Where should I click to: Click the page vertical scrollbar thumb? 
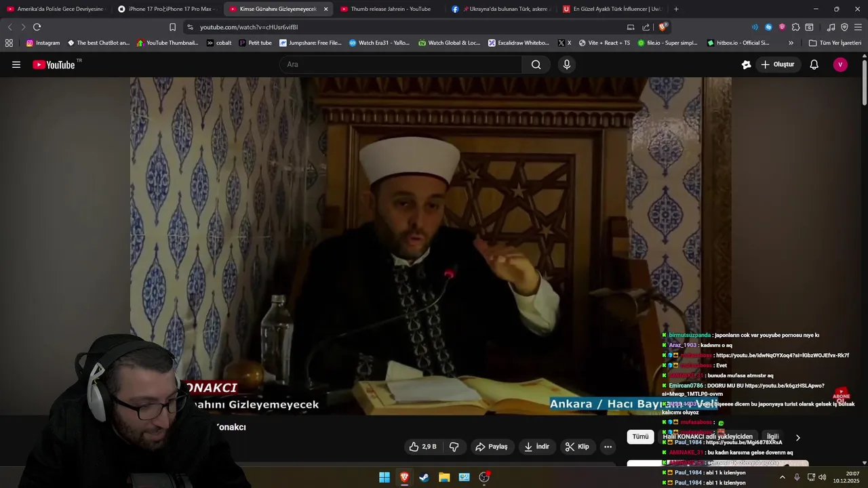pos(865,83)
